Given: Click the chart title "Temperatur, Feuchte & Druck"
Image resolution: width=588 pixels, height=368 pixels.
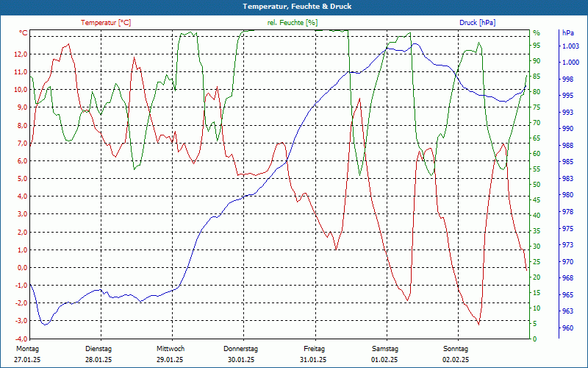Looking at the screenshot, I should tap(297, 7).
